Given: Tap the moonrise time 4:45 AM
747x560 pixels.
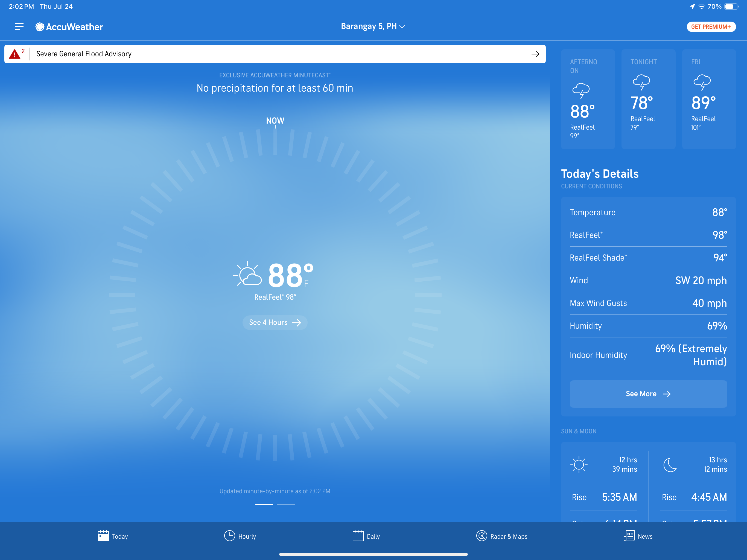Looking at the screenshot, I should pyautogui.click(x=709, y=497).
